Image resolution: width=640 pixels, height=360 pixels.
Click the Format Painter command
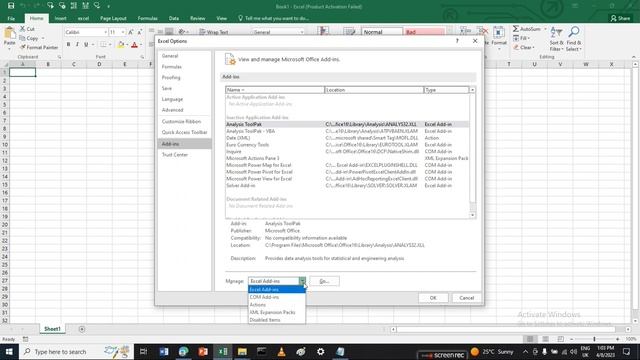point(39,47)
